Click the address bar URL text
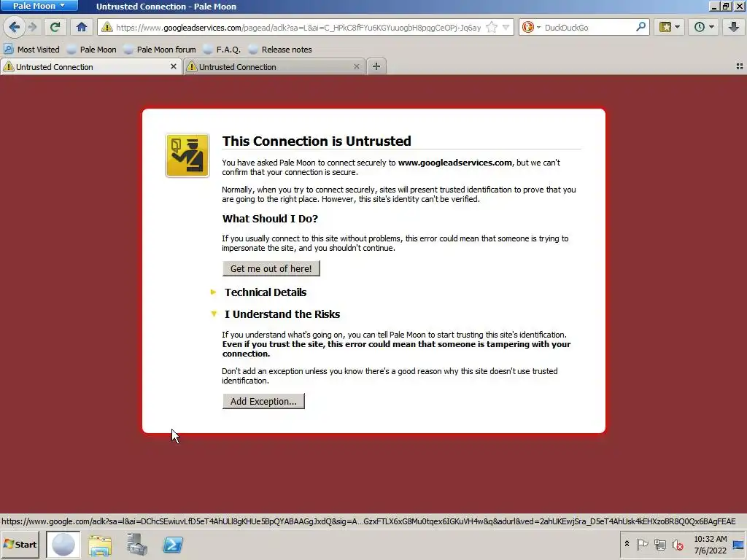 [x=298, y=28]
